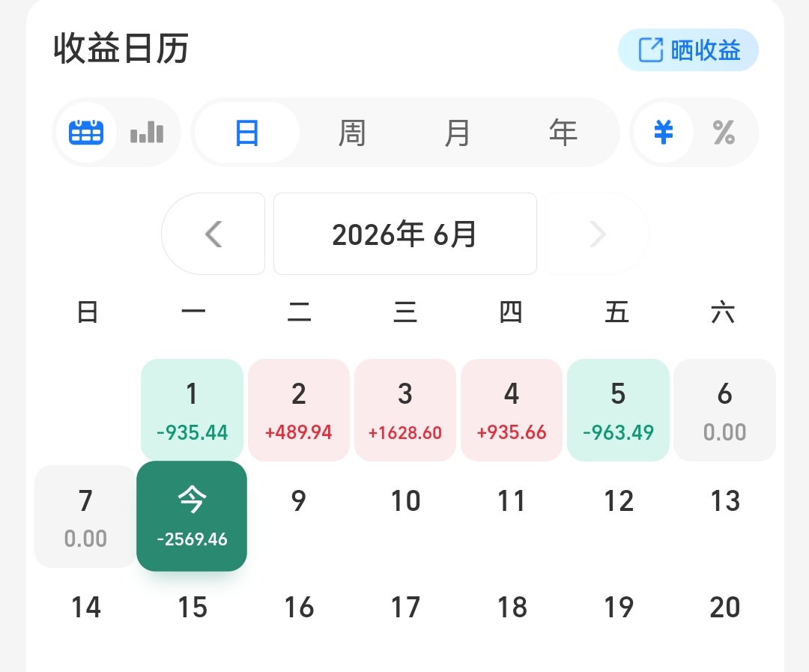Screen dimensions: 809x672
Task: Select date 11 in calendar
Action: tap(512, 501)
